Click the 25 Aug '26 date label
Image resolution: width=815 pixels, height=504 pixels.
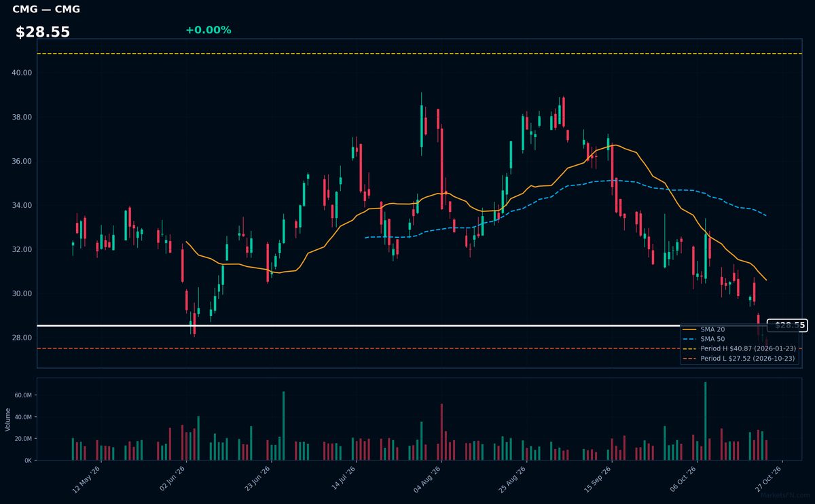coord(513,478)
